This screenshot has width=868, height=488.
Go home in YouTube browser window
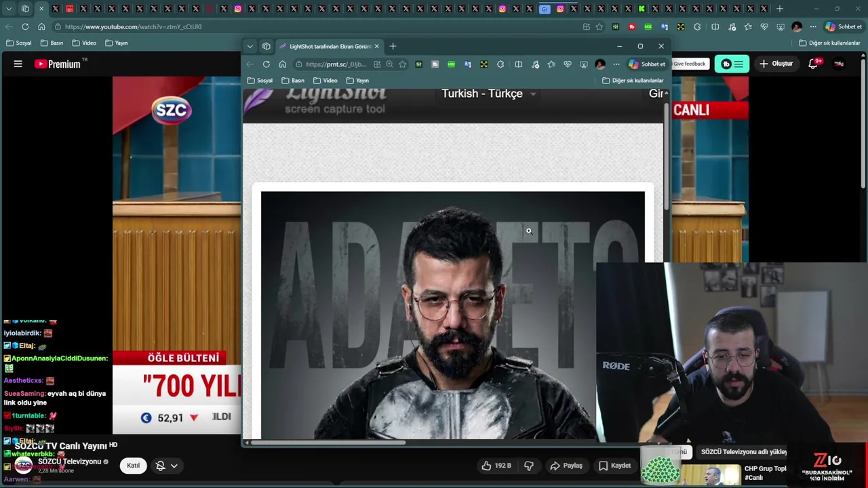41,26
